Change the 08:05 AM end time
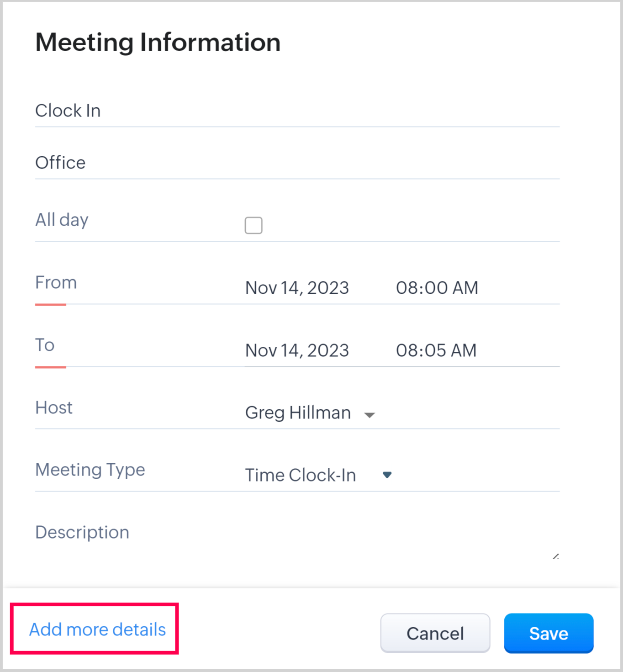The image size is (623, 672). point(436,350)
